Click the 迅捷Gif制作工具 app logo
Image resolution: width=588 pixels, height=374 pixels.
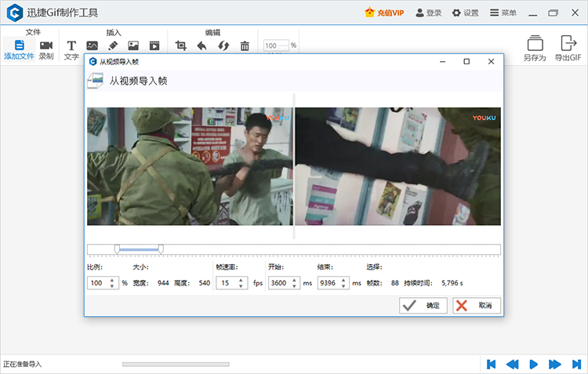tap(15, 13)
